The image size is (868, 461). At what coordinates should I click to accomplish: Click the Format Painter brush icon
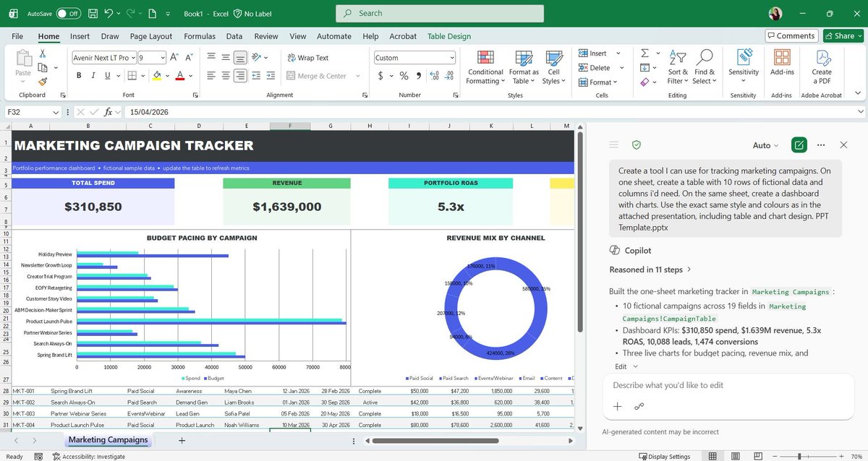coord(43,82)
